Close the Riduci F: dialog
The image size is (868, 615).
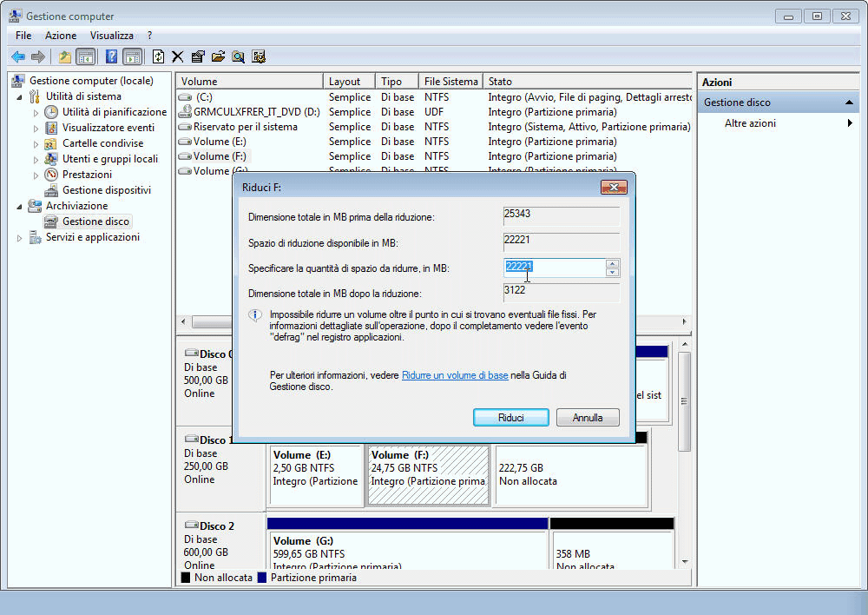pyautogui.click(x=614, y=188)
